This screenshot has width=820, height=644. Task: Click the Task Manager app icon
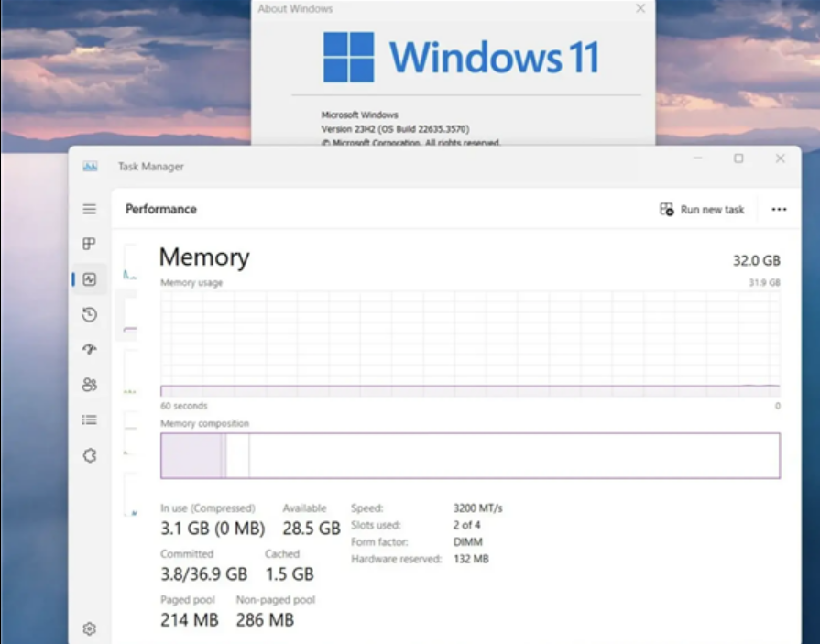coord(90,166)
